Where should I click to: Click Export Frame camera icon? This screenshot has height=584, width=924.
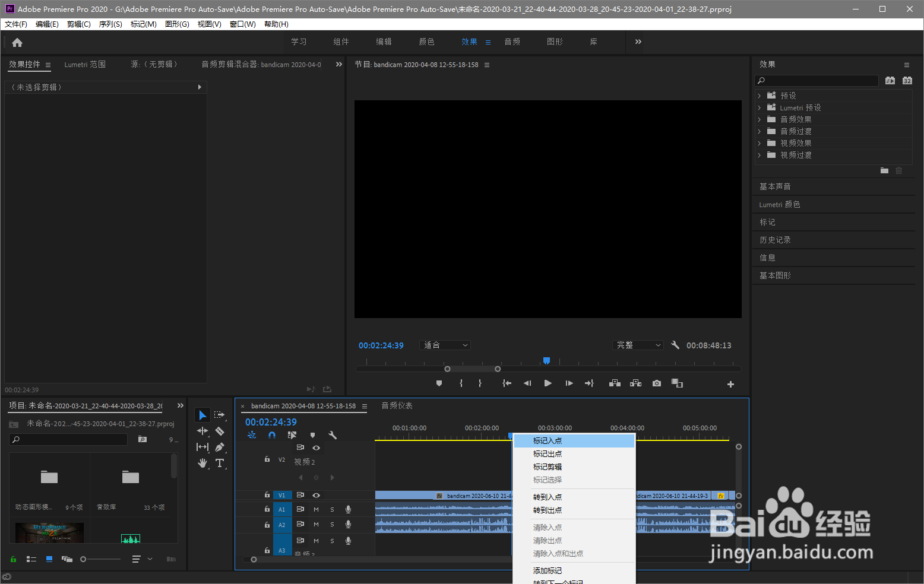tap(656, 383)
